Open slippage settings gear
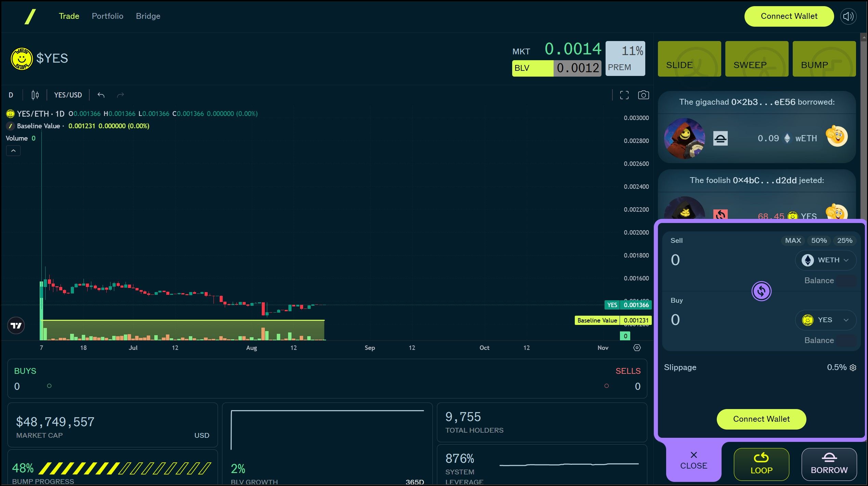868x486 pixels. 853,368
